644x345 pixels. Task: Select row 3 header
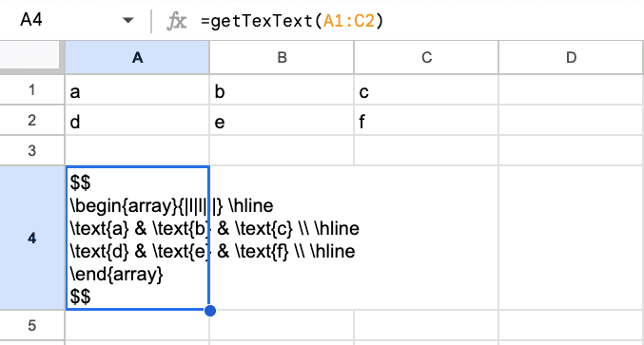click(32, 150)
